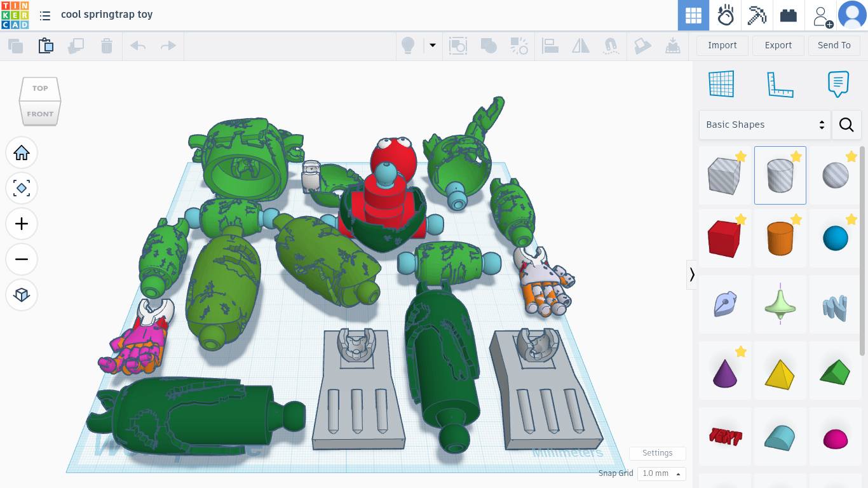Toggle favorite star on purple Cone
The width and height of the screenshot is (868, 488).
point(741,351)
